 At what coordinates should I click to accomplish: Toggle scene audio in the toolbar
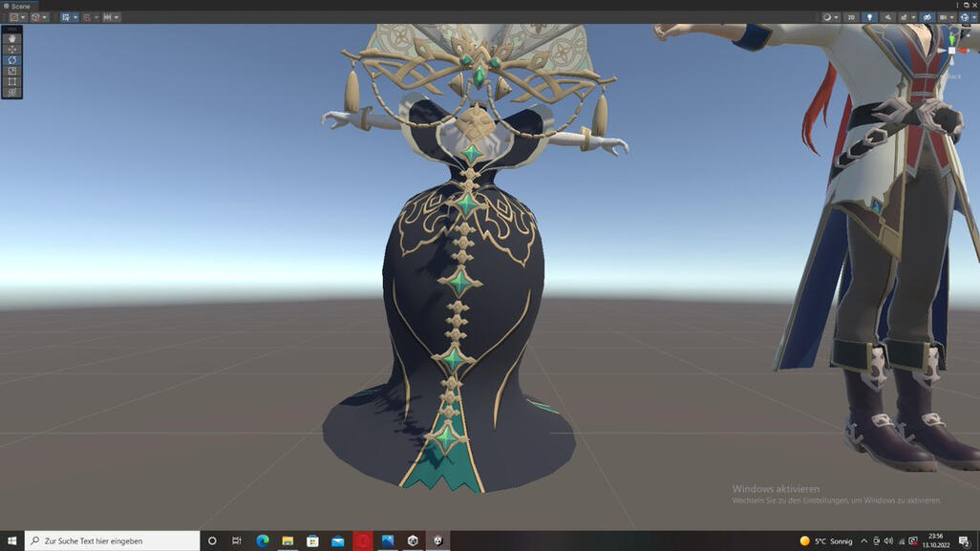coord(887,17)
